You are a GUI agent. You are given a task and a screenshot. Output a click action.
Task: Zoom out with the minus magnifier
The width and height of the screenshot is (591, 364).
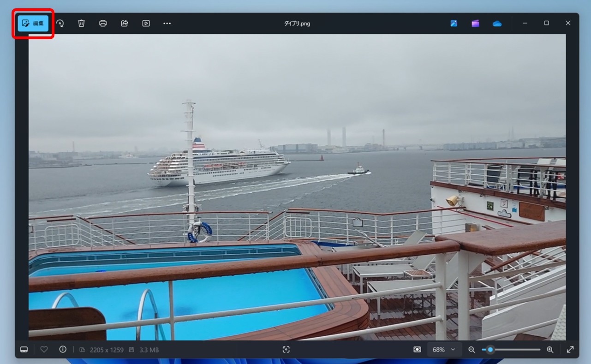point(472,350)
